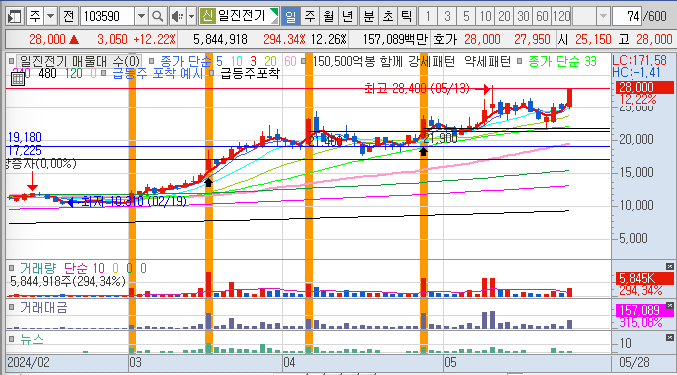Switch to the 틱 tick chart tab
Image resolution: width=677 pixels, height=375 pixels.
pyautogui.click(x=407, y=16)
